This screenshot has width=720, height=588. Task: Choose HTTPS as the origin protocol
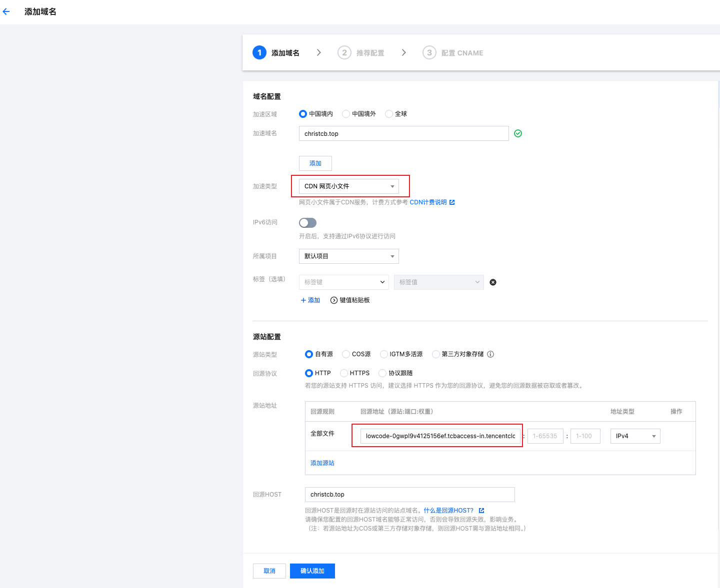click(344, 373)
